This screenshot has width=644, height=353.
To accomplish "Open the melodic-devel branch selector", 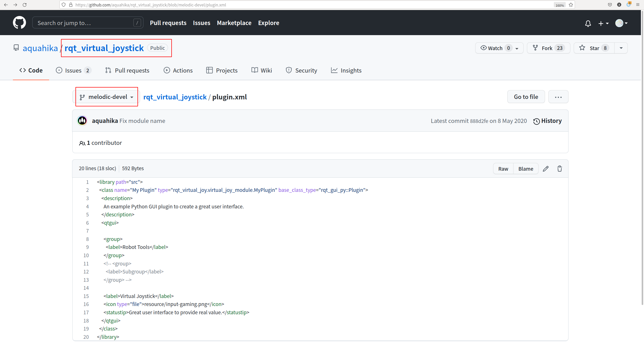I will pos(106,97).
